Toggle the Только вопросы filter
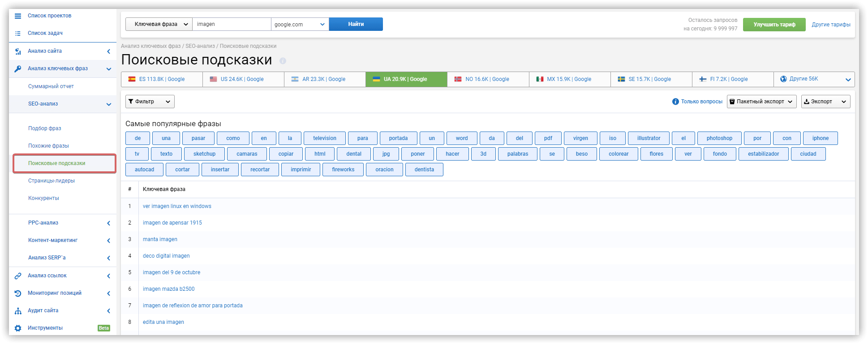The height and width of the screenshot is (344, 868). (697, 102)
